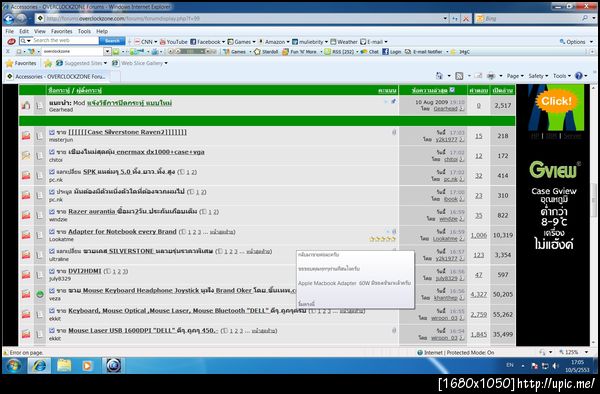This screenshot has width=600, height=394.
Task: Refresh the page using address bar refresh icon
Action: point(455,18)
